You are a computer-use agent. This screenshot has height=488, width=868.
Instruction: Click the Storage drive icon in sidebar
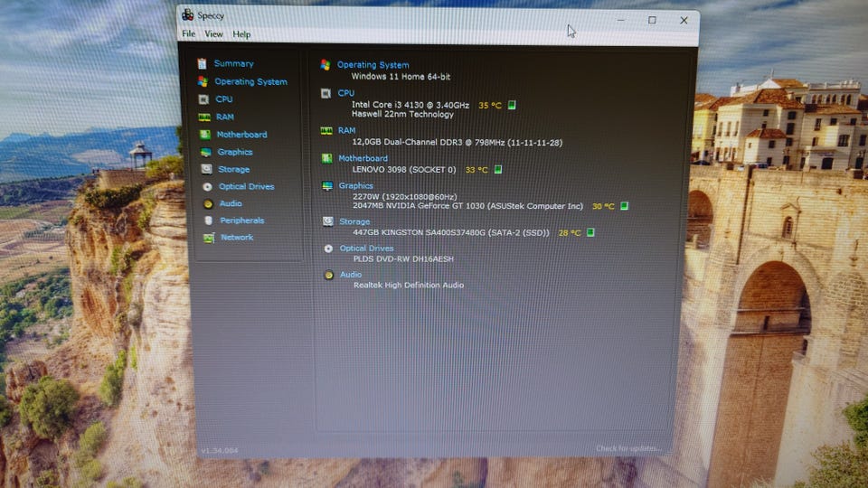(x=206, y=169)
